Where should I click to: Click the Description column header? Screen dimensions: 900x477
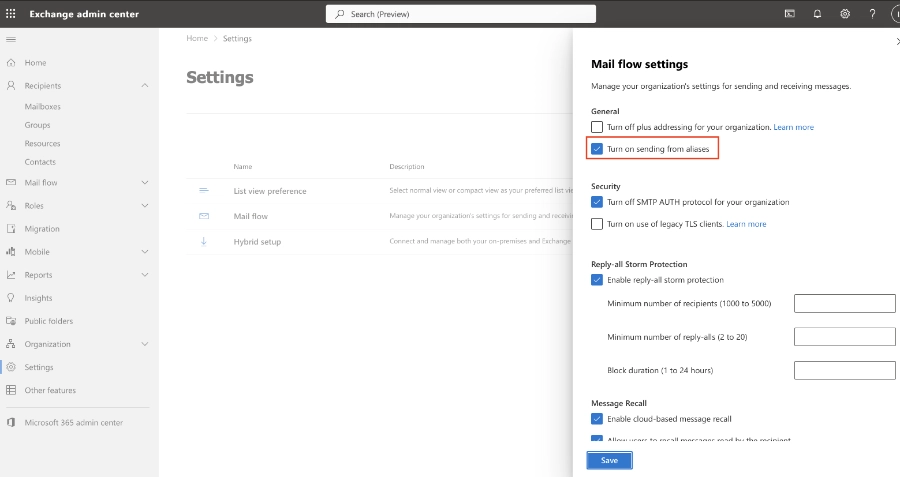coord(407,166)
